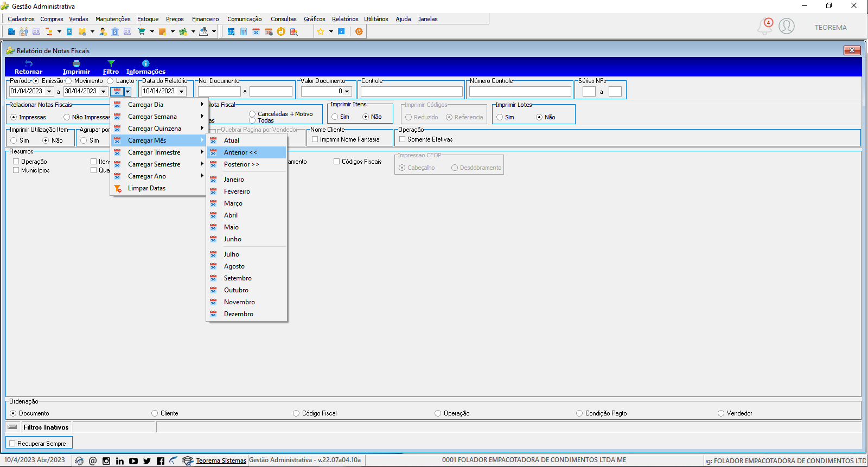Screen dimensions: 868x467
Task: Open the cash register toolbar icon
Action: (x=203, y=31)
